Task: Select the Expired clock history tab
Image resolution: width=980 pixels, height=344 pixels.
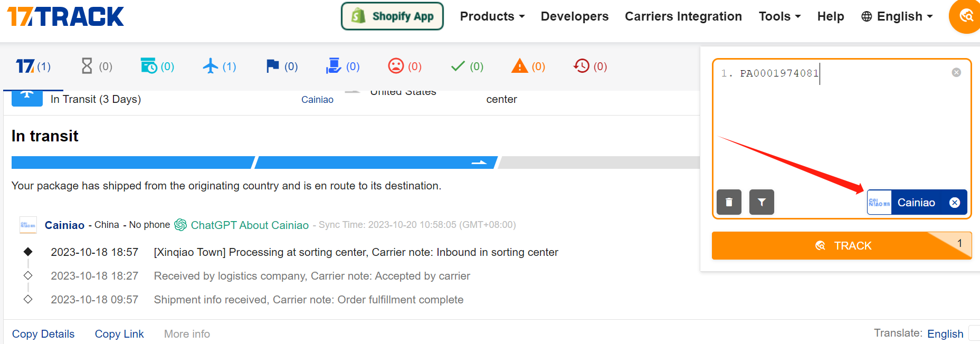Action: click(x=590, y=66)
